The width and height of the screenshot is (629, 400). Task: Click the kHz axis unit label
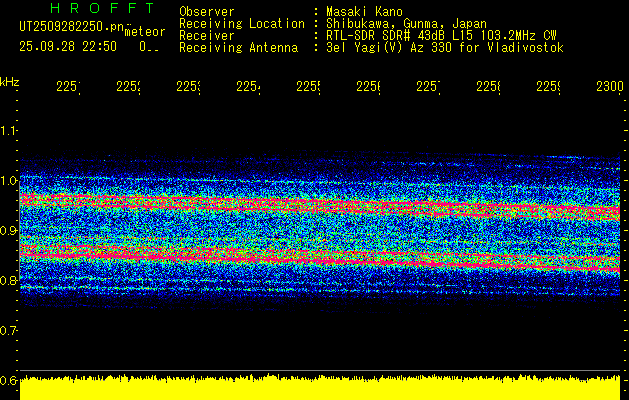click(9, 82)
